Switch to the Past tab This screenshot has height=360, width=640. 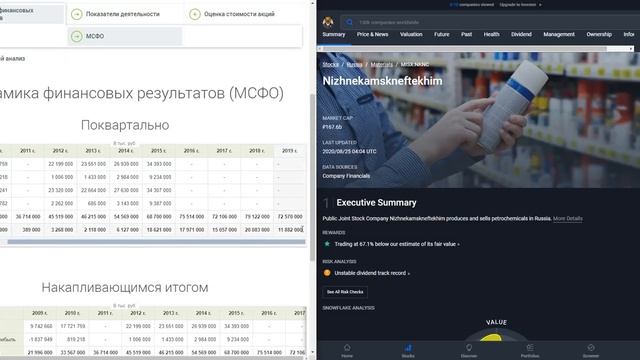[x=467, y=34]
